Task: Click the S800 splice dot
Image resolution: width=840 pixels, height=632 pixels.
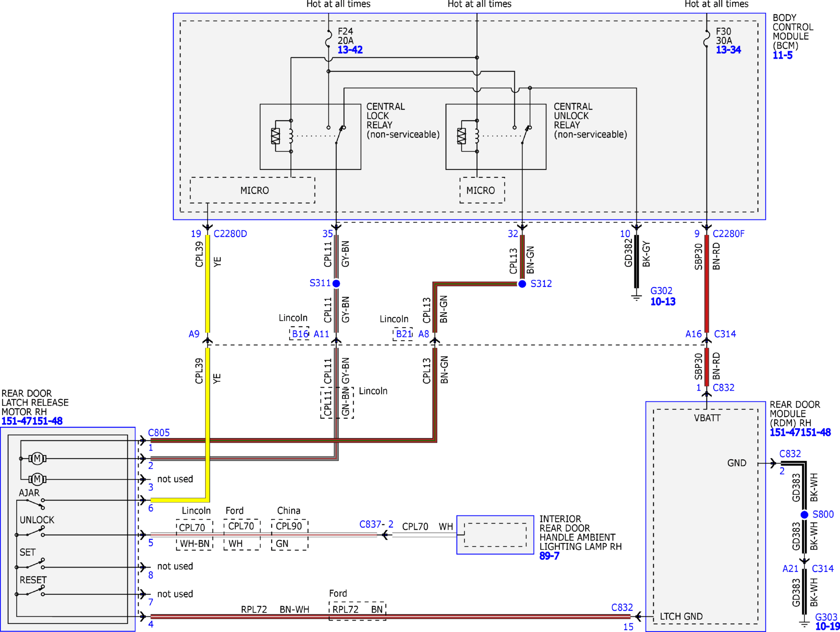Action: [x=805, y=514]
